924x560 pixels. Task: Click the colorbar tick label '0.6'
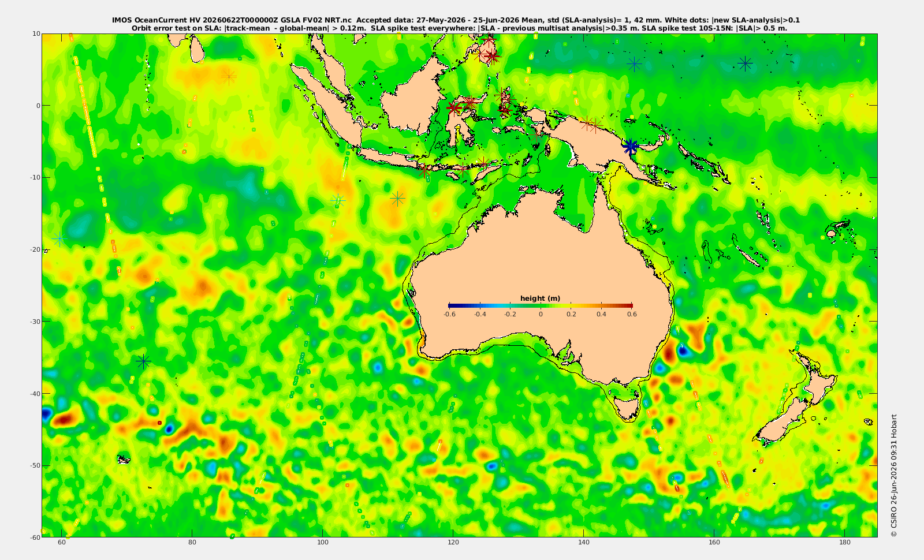point(632,314)
